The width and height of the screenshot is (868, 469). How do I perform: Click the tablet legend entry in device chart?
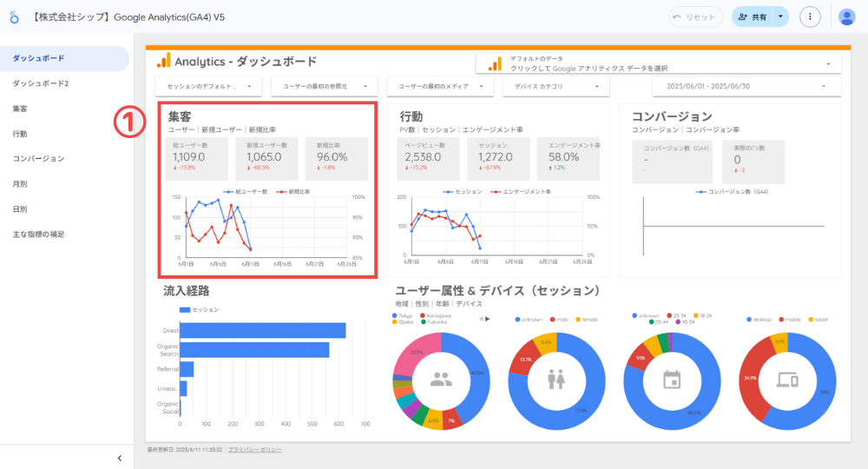tap(819, 320)
